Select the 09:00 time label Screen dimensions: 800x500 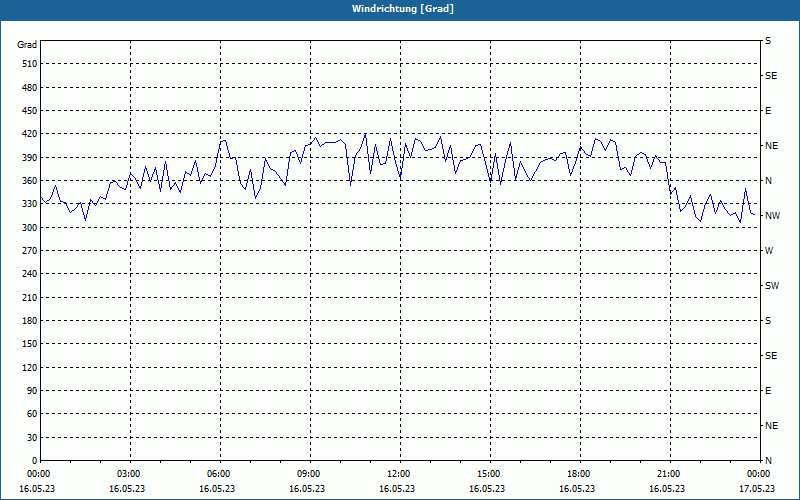pyautogui.click(x=310, y=474)
